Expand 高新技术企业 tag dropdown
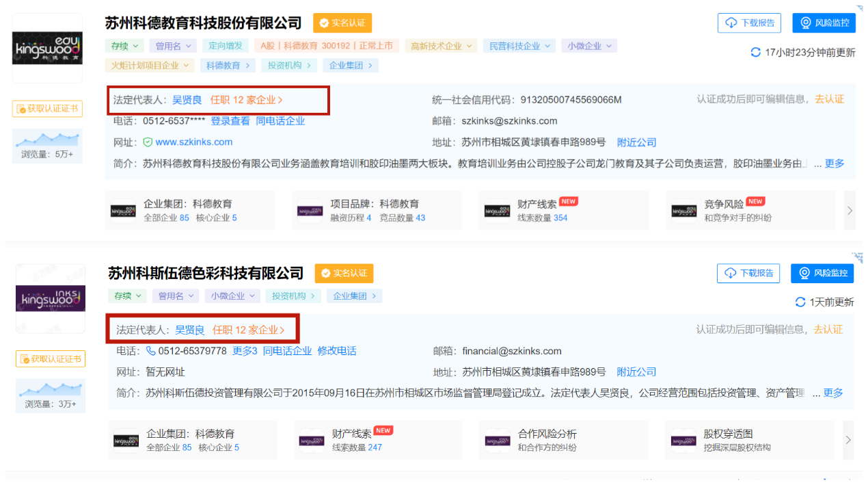The width and height of the screenshot is (868, 485). pyautogui.click(x=441, y=46)
